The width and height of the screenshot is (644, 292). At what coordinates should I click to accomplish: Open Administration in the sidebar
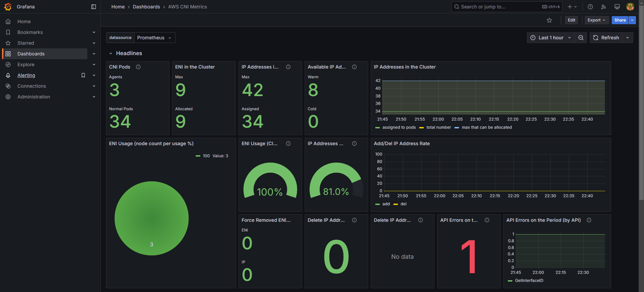point(34,97)
